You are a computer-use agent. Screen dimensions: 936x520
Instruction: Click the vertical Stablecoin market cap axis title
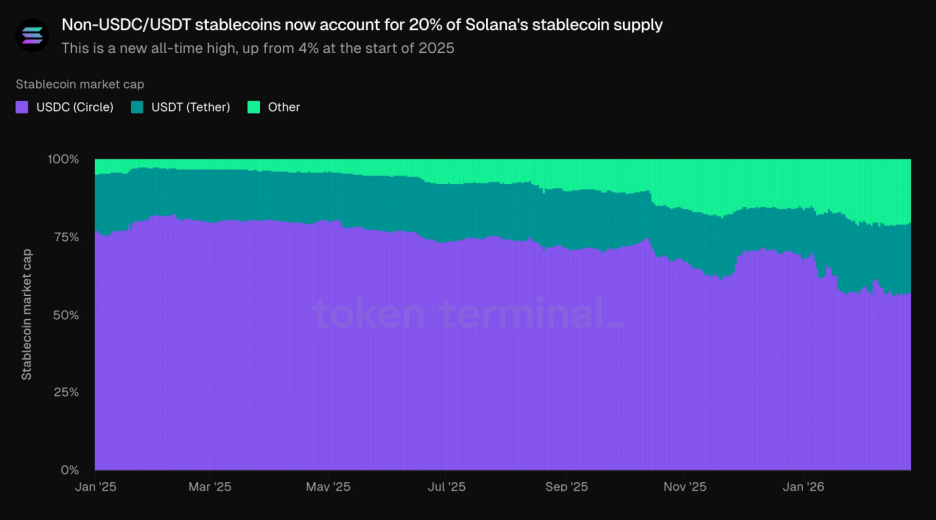pos(27,314)
